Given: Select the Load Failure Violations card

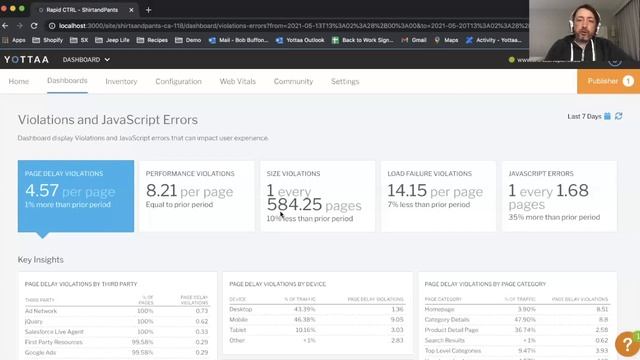Looking at the screenshot, I should pyautogui.click(x=438, y=196).
